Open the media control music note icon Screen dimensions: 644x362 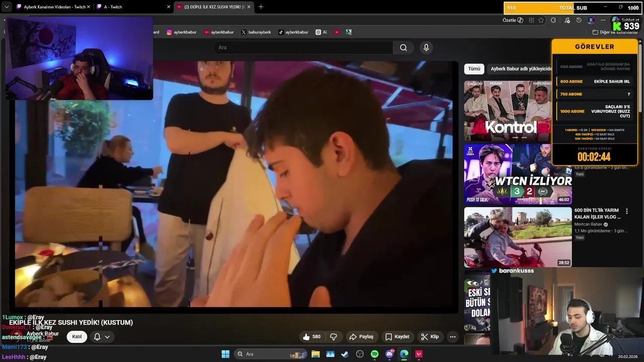567,20
